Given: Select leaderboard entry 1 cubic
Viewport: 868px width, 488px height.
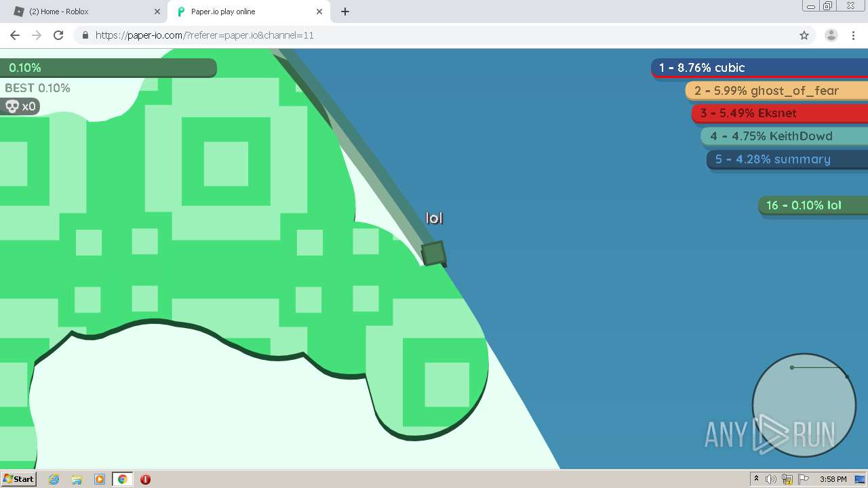Looking at the screenshot, I should click(759, 68).
